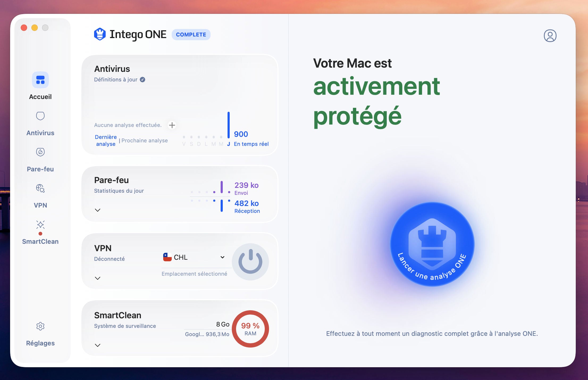Click the 482 ko Réception value

(246, 203)
